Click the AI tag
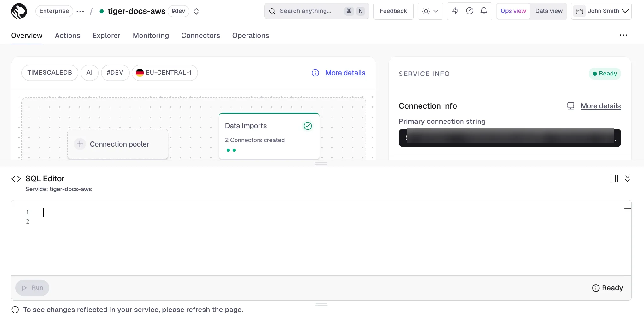The height and width of the screenshot is (319, 644). click(90, 73)
